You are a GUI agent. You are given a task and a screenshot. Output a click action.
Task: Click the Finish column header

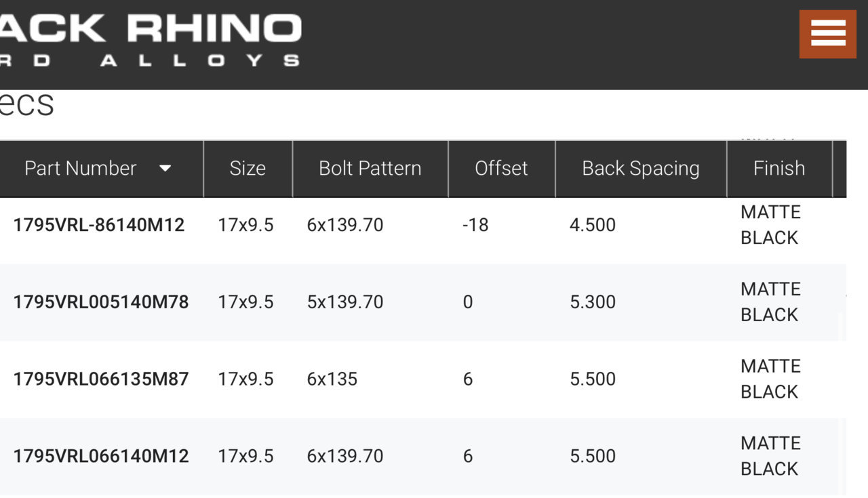click(779, 169)
